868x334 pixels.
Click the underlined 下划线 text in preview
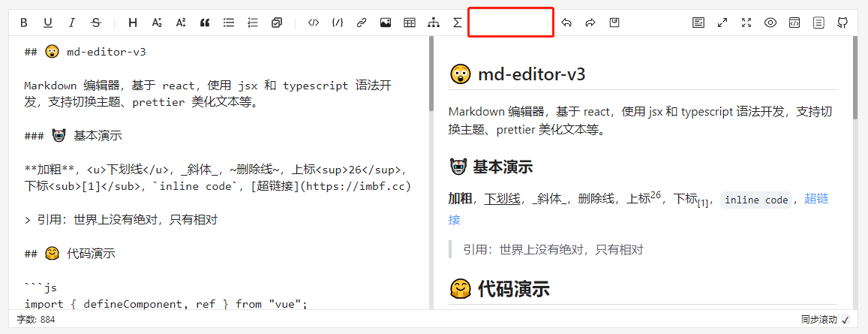tap(502, 200)
